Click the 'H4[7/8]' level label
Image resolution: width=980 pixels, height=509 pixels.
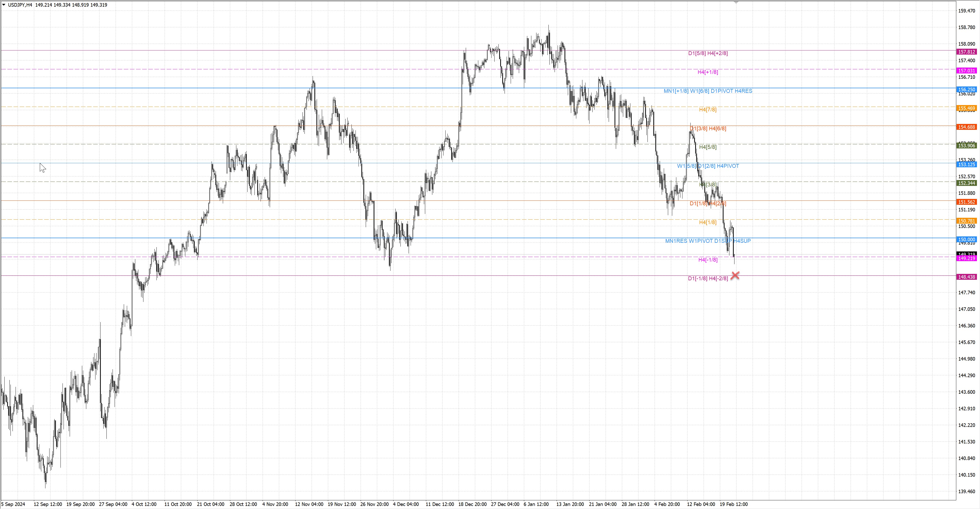[x=708, y=109]
